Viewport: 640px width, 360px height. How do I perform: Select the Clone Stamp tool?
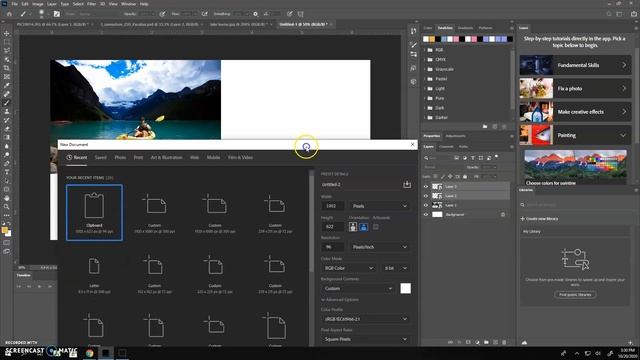[x=7, y=111]
